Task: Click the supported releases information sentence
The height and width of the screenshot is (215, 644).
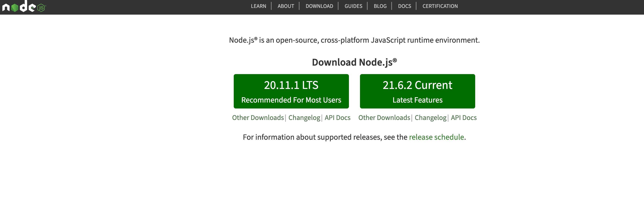Action: (325, 137)
